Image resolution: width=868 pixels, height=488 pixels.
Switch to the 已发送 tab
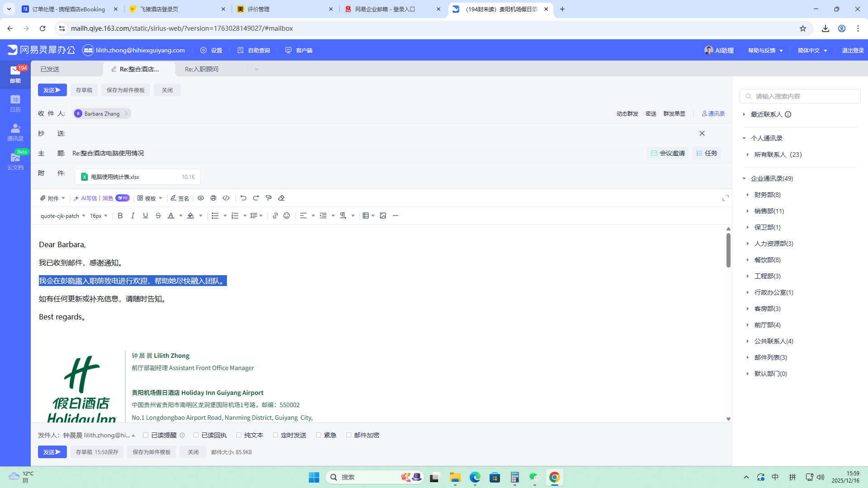pos(50,69)
